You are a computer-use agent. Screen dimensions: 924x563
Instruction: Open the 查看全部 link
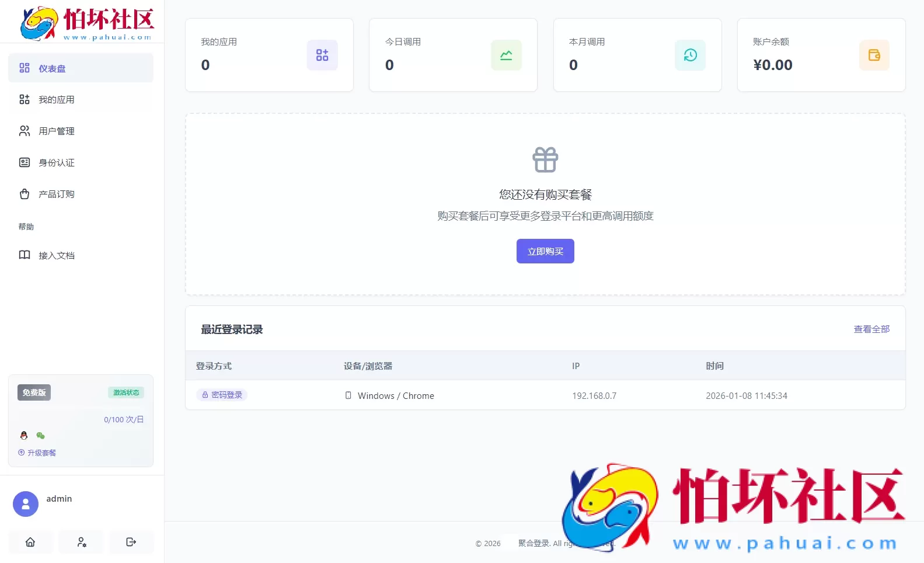871,329
